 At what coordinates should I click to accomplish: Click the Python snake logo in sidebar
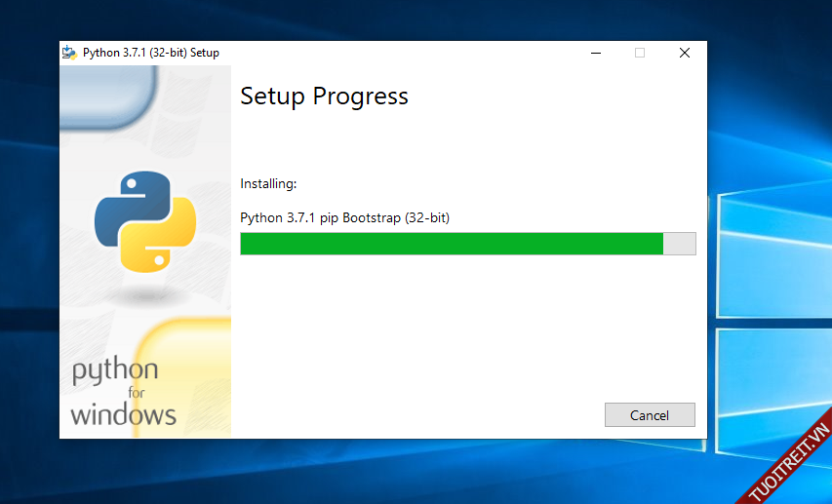(x=145, y=221)
